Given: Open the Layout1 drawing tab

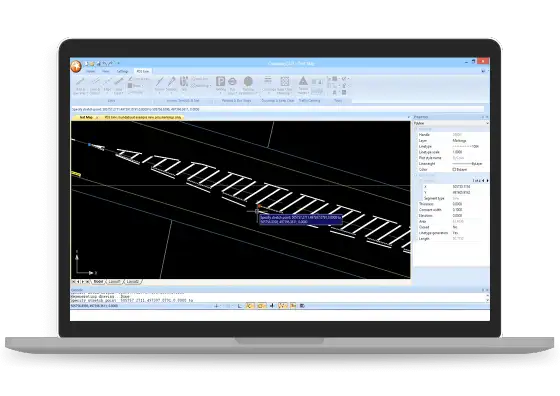Looking at the screenshot, I should pyautogui.click(x=114, y=282).
